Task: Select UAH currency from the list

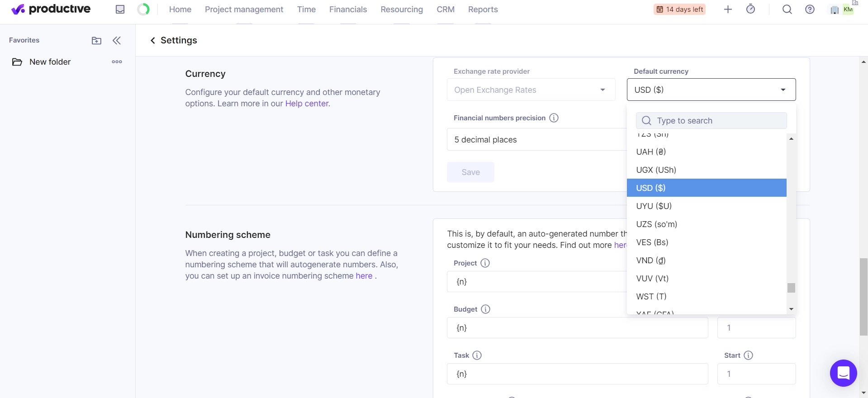Action: click(x=651, y=152)
